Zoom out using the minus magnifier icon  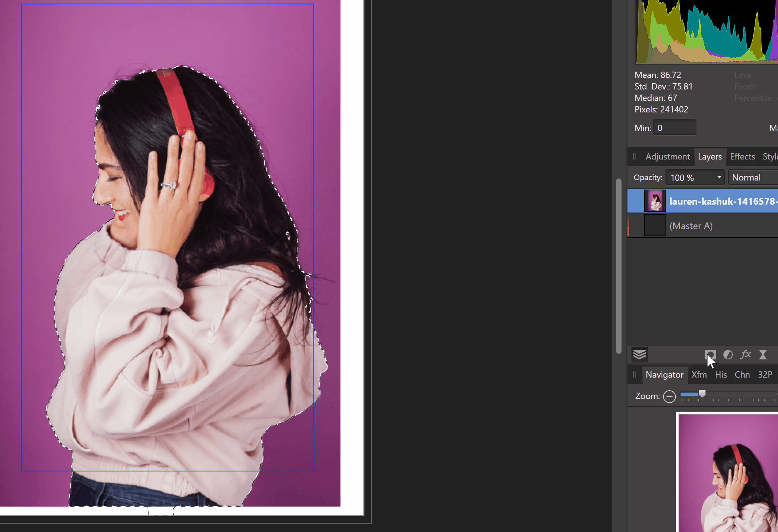click(x=669, y=396)
